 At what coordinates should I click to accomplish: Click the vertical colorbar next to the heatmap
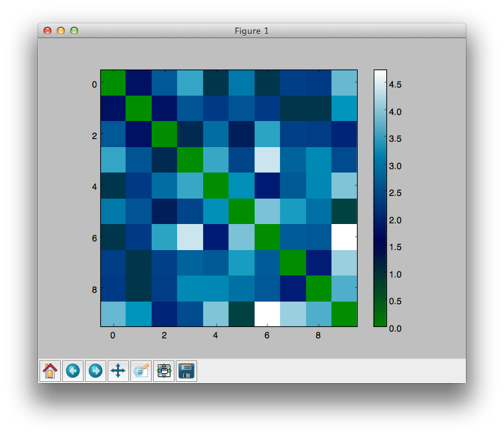[380, 199]
